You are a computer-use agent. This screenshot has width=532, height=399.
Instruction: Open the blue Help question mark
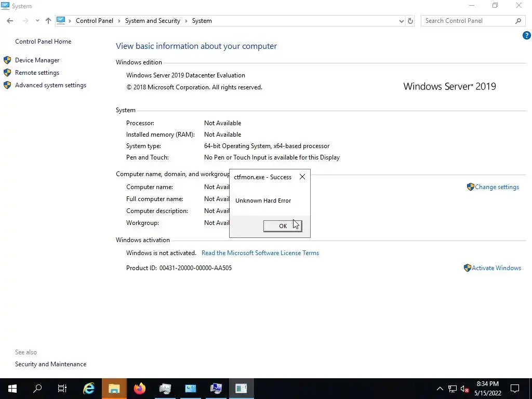(x=527, y=35)
